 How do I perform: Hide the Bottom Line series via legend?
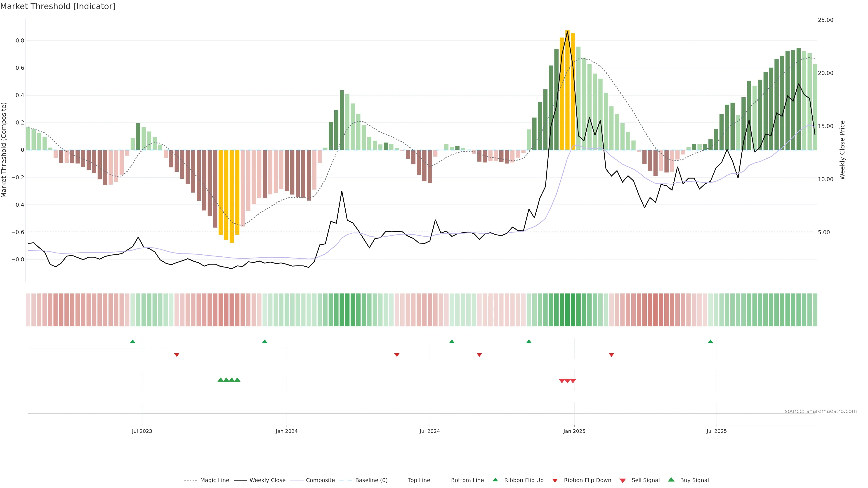tap(467, 480)
